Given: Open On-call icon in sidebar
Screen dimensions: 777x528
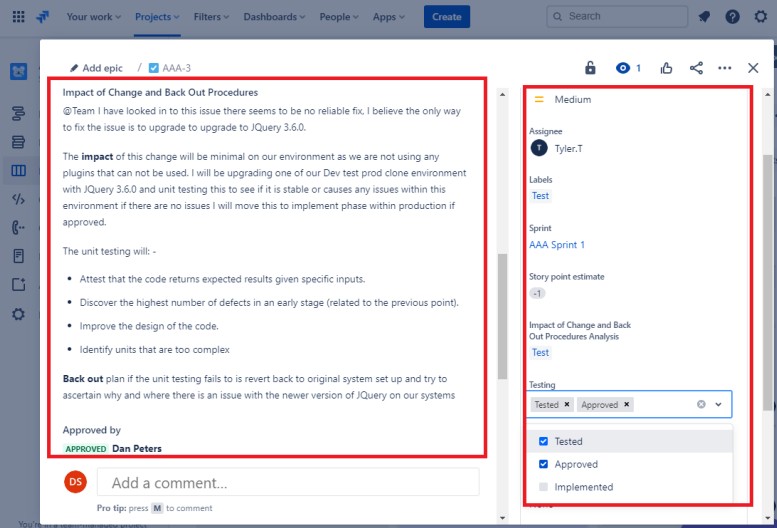Looking at the screenshot, I should coord(18,227).
